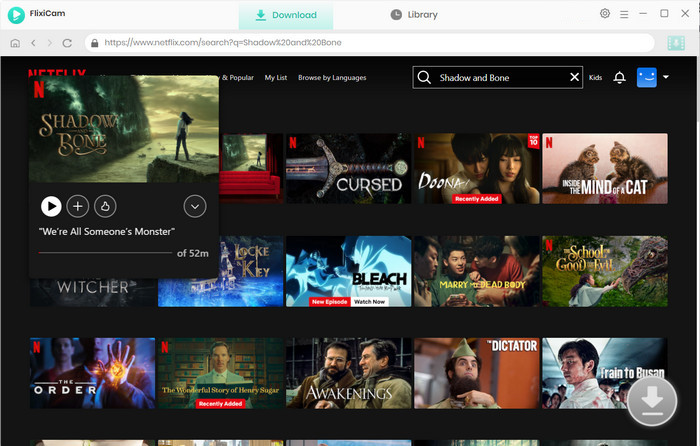Open My List menu item
The height and width of the screenshot is (446, 700).
(275, 78)
